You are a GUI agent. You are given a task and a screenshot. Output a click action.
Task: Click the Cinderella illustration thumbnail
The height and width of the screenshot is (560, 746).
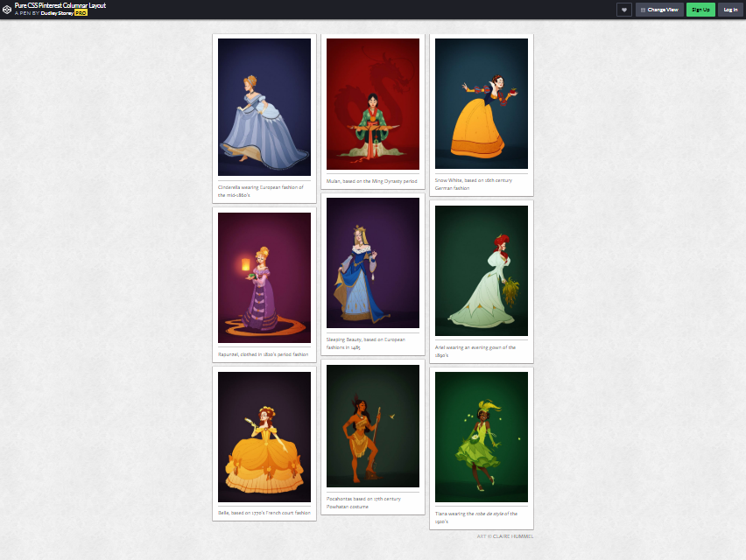click(x=264, y=107)
